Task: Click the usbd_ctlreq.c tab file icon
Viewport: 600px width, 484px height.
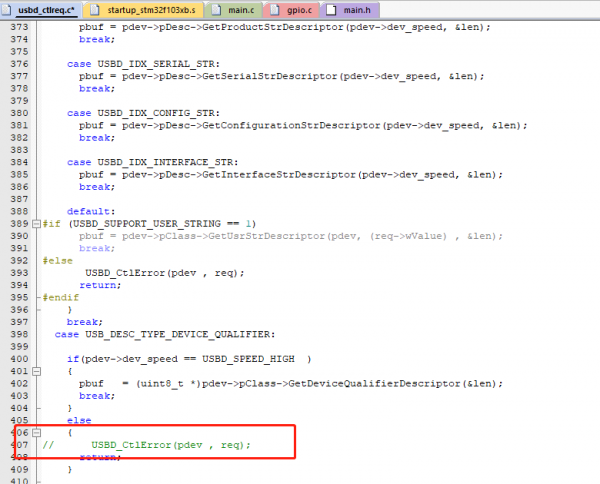Action: (x=9, y=9)
